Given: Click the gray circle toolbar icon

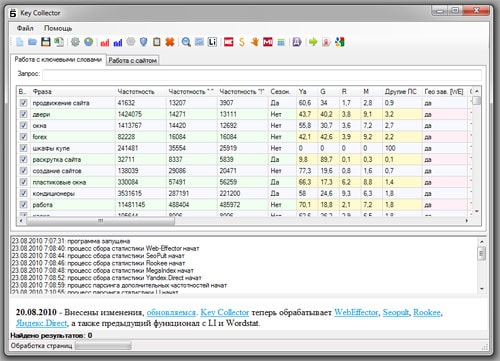Looking at the screenshot, I should pos(131,42).
